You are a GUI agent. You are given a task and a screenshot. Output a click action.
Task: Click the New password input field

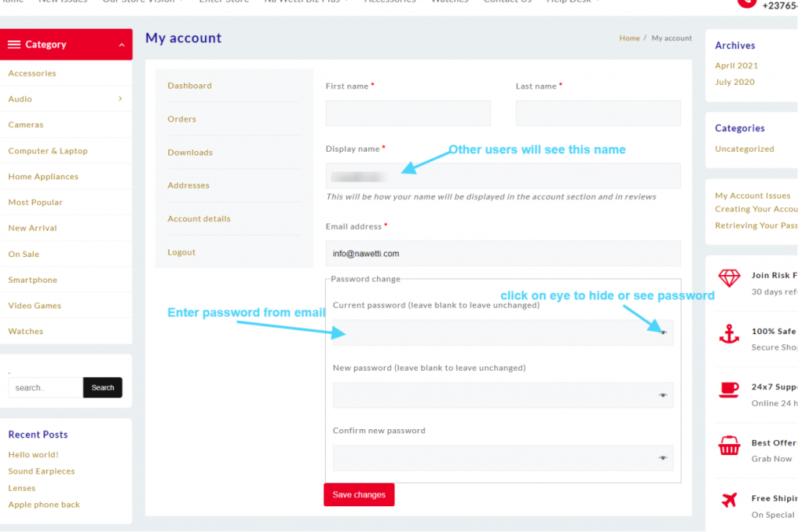coord(503,395)
